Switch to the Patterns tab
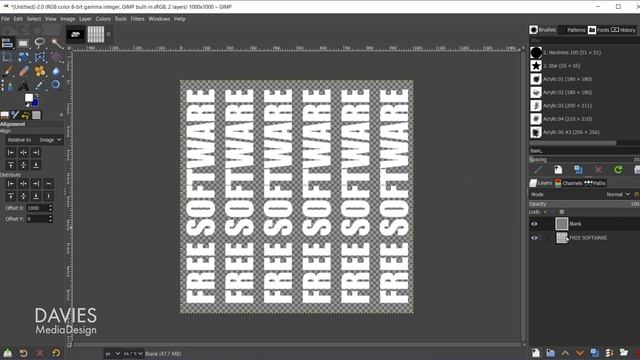Viewport: 640px width, 360px height. (572, 30)
